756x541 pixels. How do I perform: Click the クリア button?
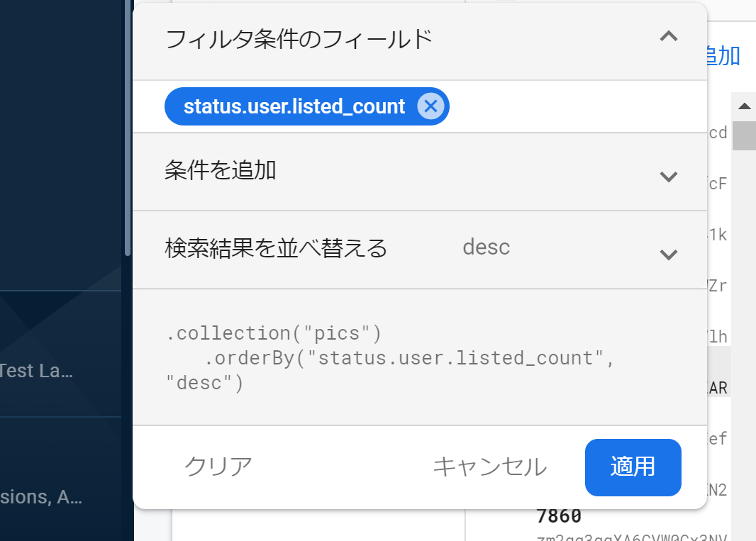tap(218, 467)
